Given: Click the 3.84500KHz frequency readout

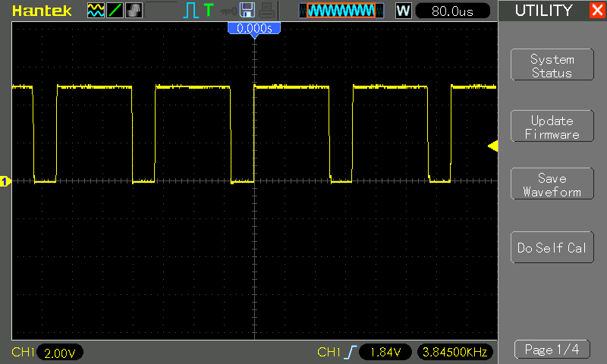Looking at the screenshot, I should point(454,352).
